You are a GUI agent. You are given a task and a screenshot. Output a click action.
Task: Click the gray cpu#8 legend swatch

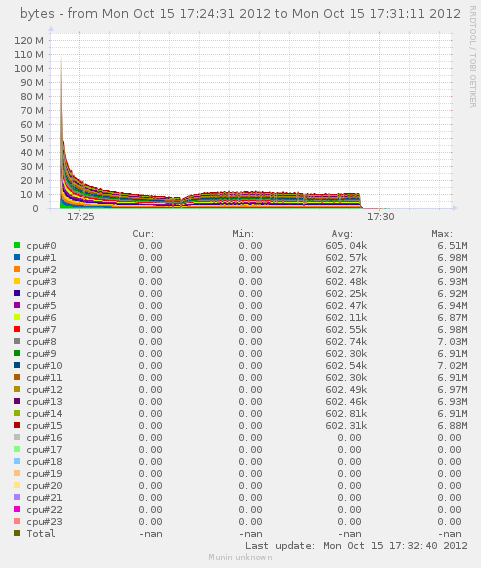click(x=17, y=341)
